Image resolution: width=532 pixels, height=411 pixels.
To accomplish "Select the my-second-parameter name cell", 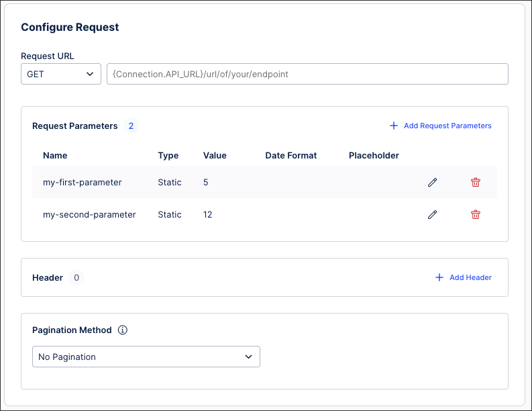I will coord(89,214).
